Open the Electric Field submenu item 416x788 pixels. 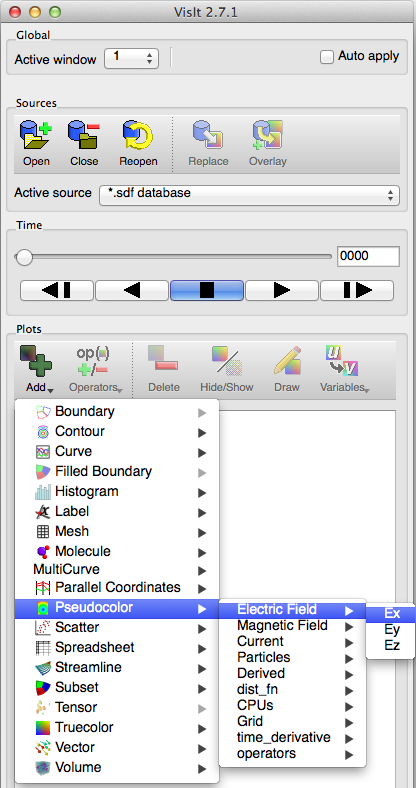293,610
